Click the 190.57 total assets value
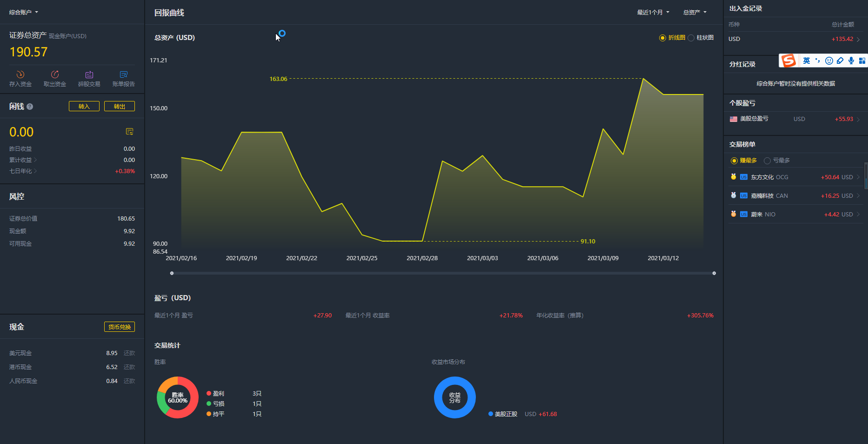868x444 pixels. 28,52
